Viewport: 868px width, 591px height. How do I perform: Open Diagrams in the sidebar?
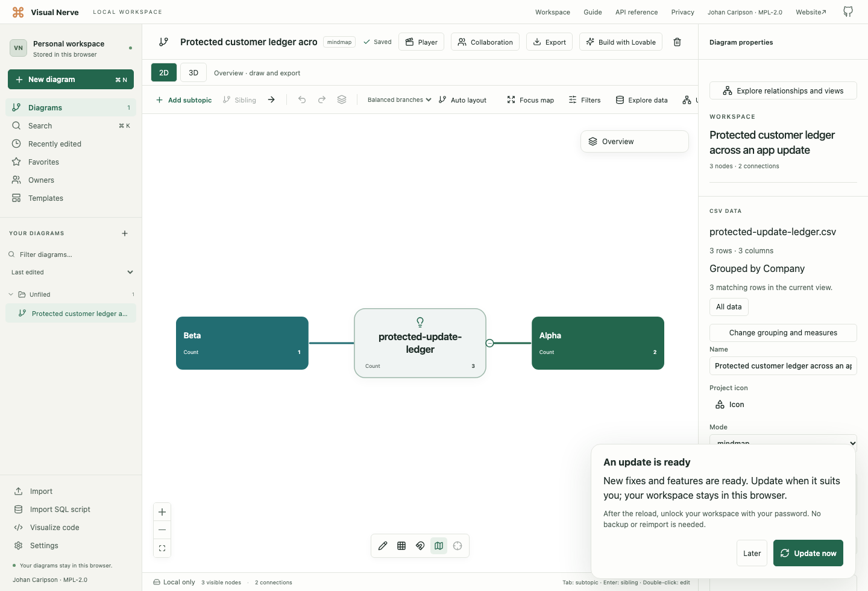click(71, 107)
